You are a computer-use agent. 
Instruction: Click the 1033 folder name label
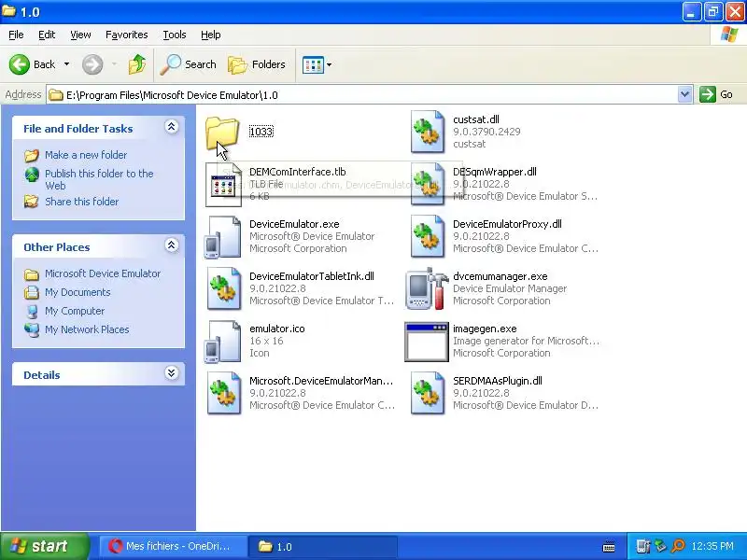261,132
